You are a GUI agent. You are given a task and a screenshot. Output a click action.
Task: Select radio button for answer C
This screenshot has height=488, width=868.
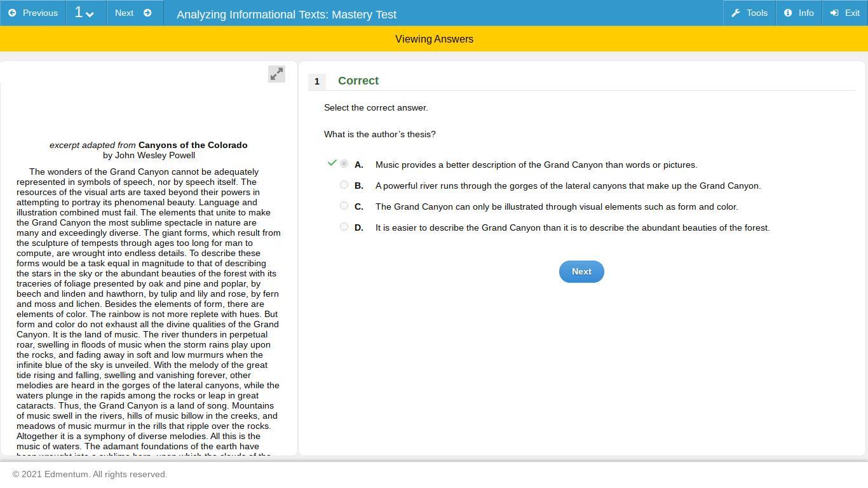(344, 206)
